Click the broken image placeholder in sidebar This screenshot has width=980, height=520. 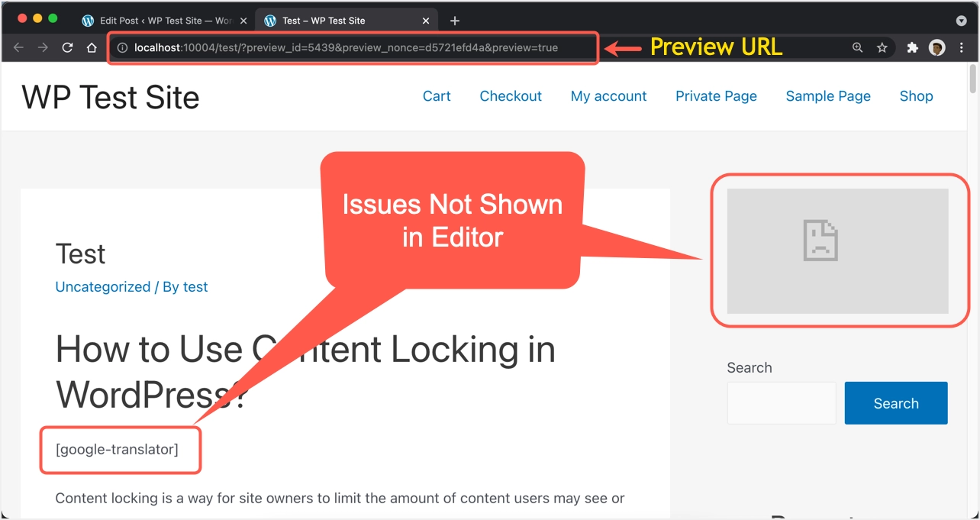coord(837,251)
